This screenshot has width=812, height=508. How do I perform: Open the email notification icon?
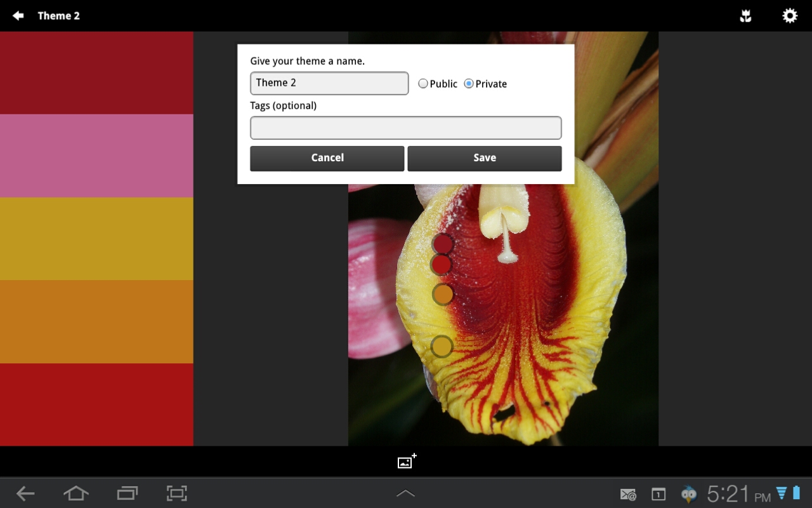pos(628,494)
